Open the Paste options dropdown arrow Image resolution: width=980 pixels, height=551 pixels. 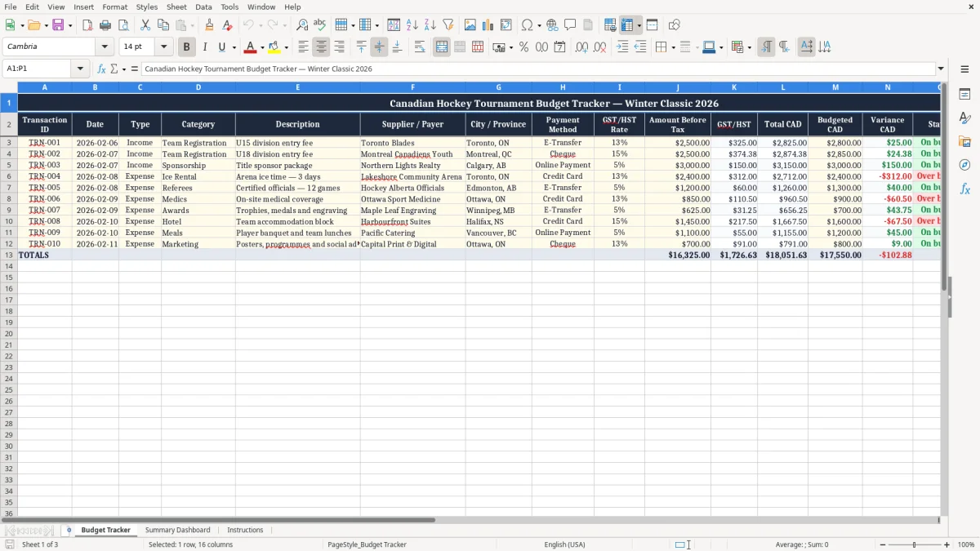[x=193, y=25]
